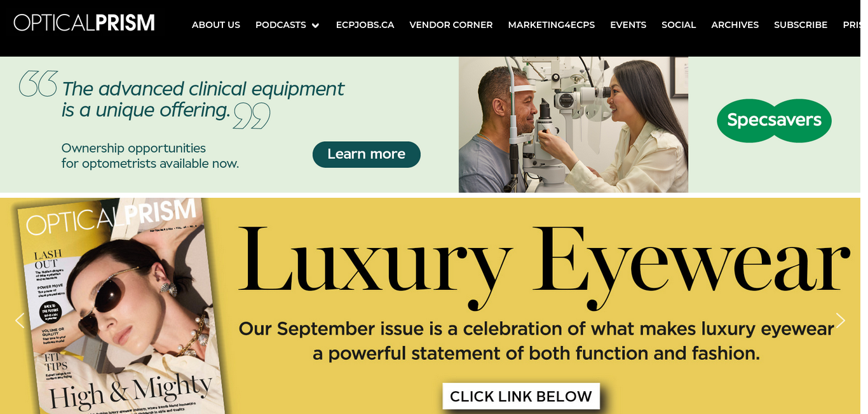Click the ownership opportunities ad text
The height and width of the screenshot is (414, 868).
[150, 156]
